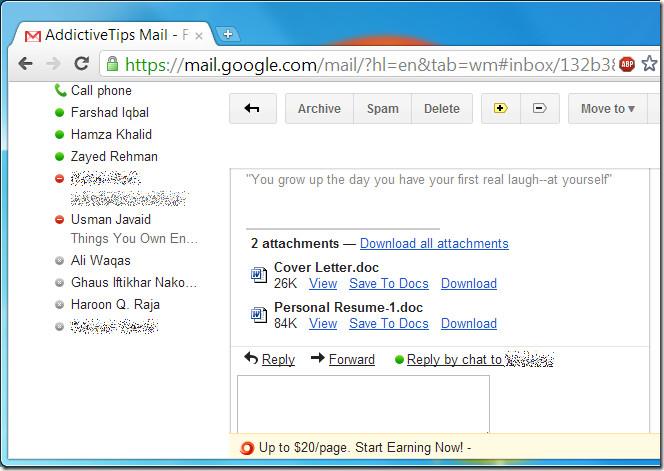
Task: Click the Delete button
Action: point(441,109)
